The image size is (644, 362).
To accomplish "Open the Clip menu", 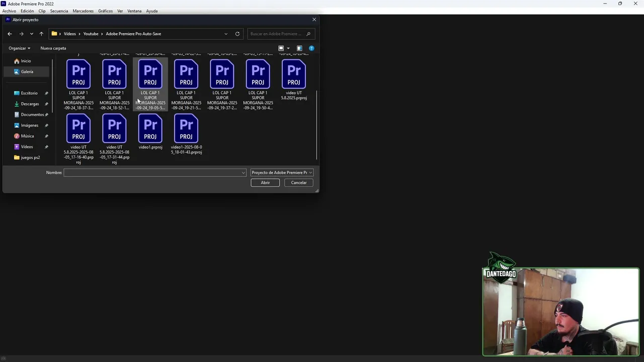I will click(x=42, y=11).
